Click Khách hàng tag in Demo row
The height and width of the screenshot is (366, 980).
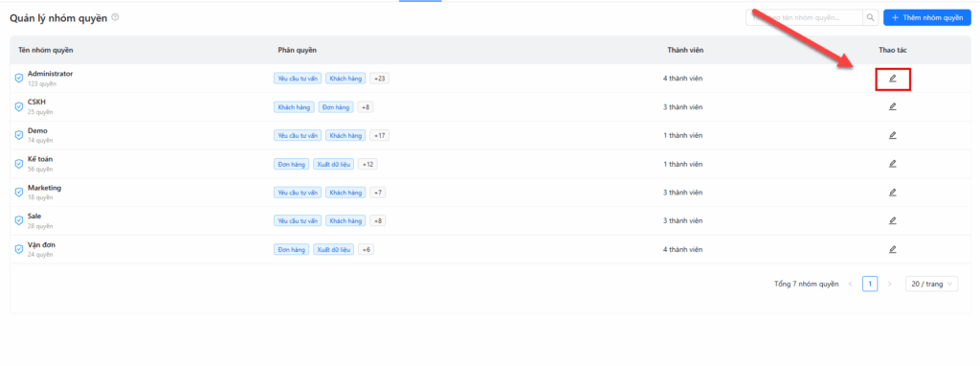pyautogui.click(x=345, y=135)
